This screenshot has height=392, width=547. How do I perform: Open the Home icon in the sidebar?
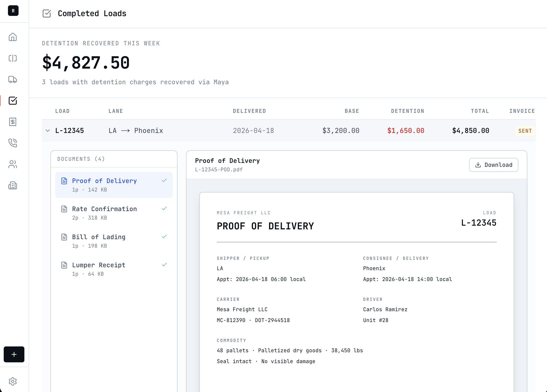13,37
